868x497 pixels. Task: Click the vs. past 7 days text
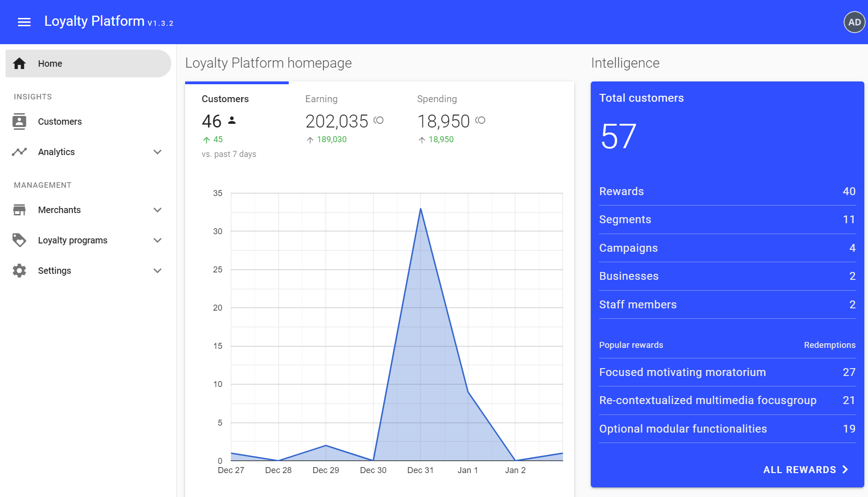[x=229, y=154]
